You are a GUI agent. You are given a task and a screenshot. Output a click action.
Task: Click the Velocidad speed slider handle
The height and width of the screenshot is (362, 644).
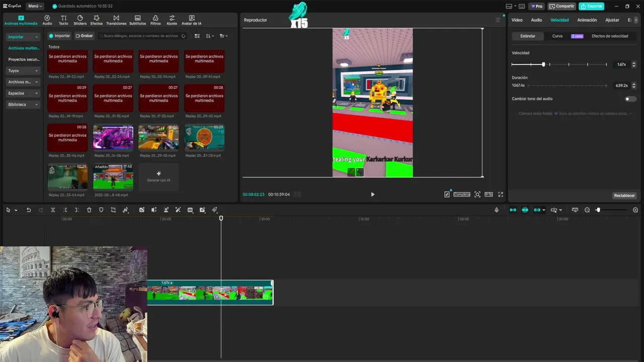click(543, 64)
